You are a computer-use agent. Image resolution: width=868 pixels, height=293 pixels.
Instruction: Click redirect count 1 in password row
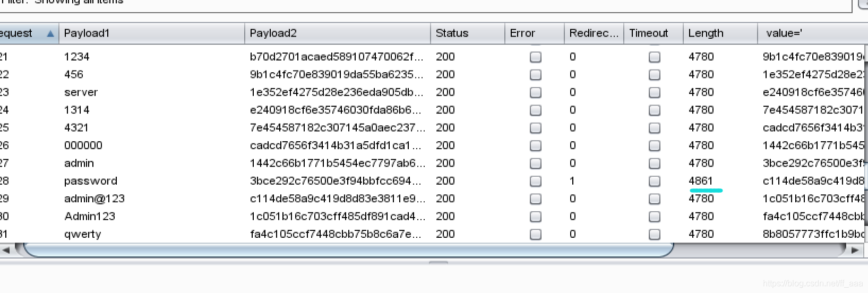pos(572,181)
